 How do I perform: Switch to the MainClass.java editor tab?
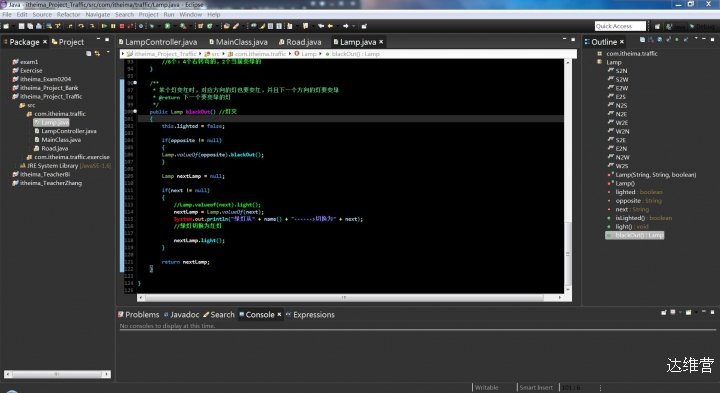(238, 42)
